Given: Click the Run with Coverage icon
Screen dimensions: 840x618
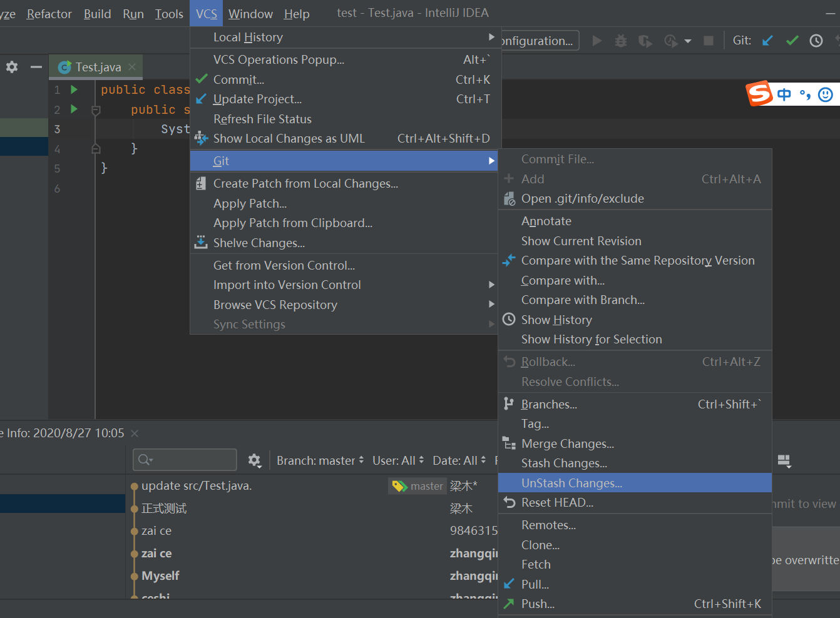Looking at the screenshot, I should coord(645,41).
